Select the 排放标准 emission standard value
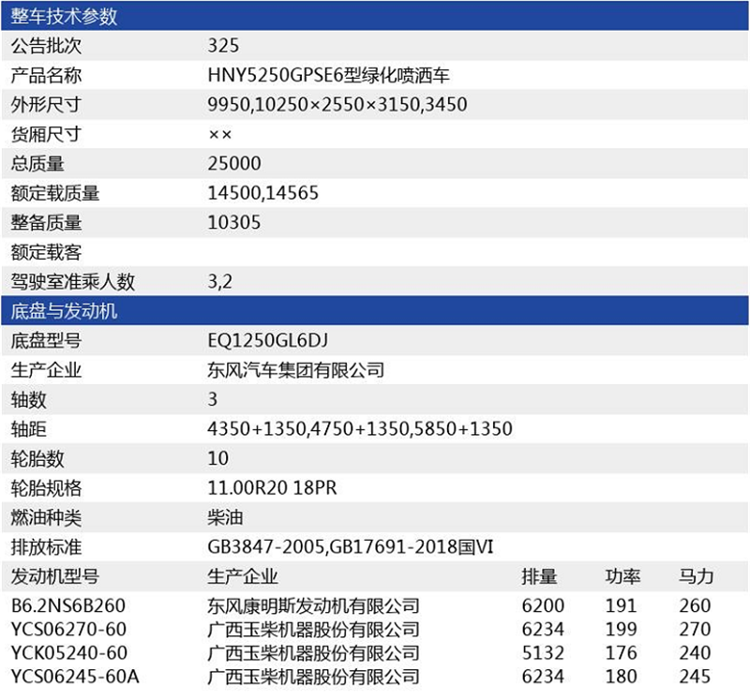The height and width of the screenshot is (700, 750). [350, 546]
